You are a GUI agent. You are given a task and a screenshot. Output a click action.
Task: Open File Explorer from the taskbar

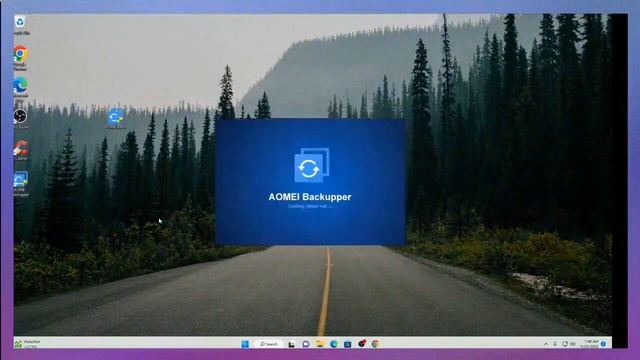coord(320,344)
